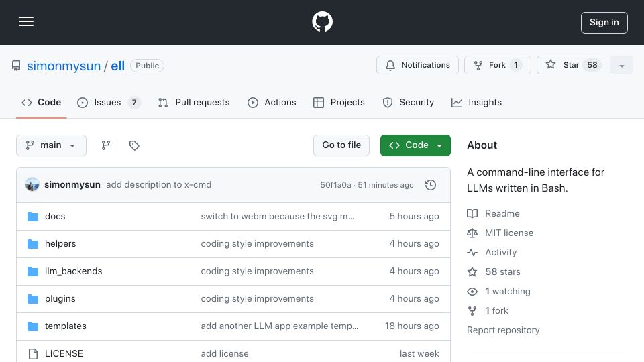Open commit author simonmysun link
This screenshot has width=644, height=362.
72,185
